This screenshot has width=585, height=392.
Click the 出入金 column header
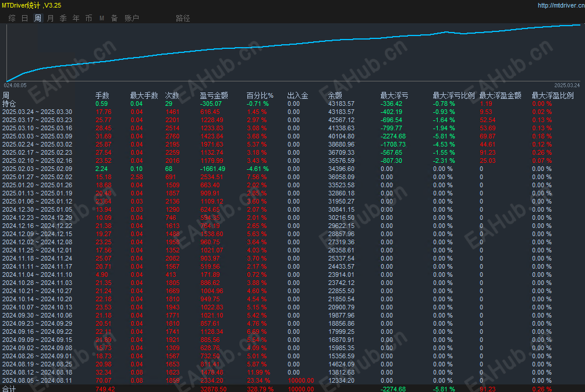pyautogui.click(x=297, y=95)
